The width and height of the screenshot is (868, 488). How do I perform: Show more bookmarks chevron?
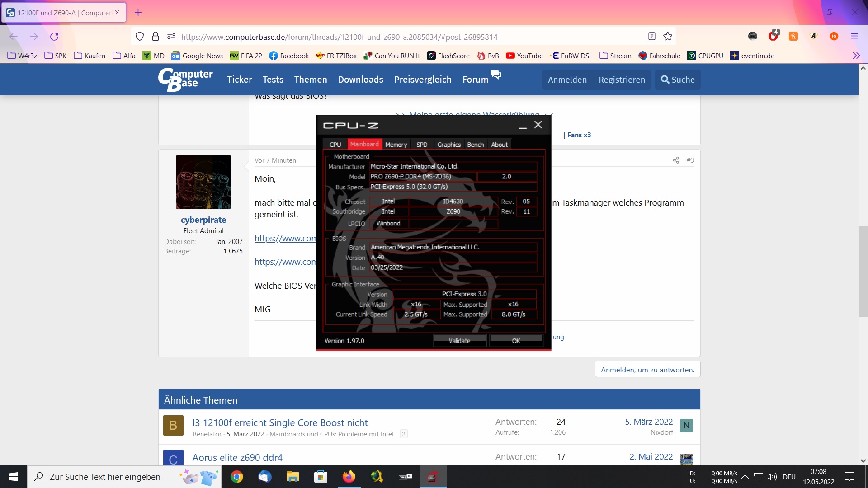click(856, 56)
